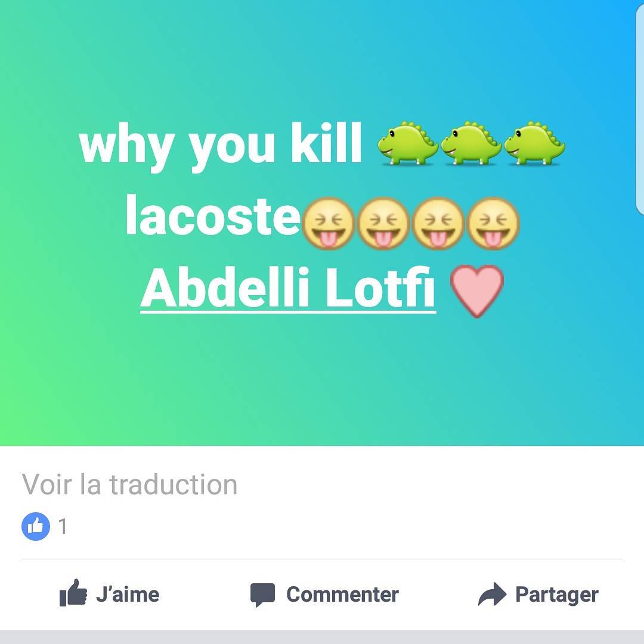Image resolution: width=644 pixels, height=644 pixels.
Task: Click Voir la traduction
Action: 129,485
